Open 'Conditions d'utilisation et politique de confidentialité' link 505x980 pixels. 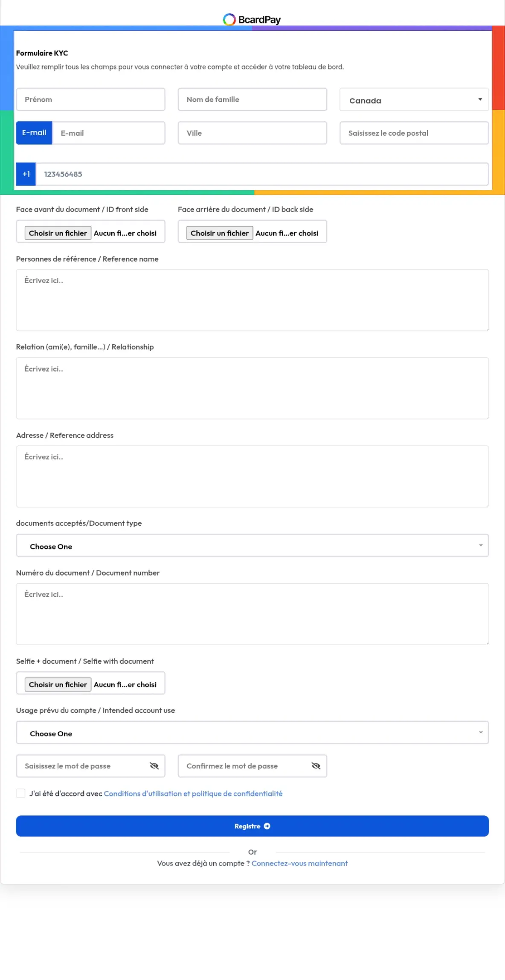point(193,794)
